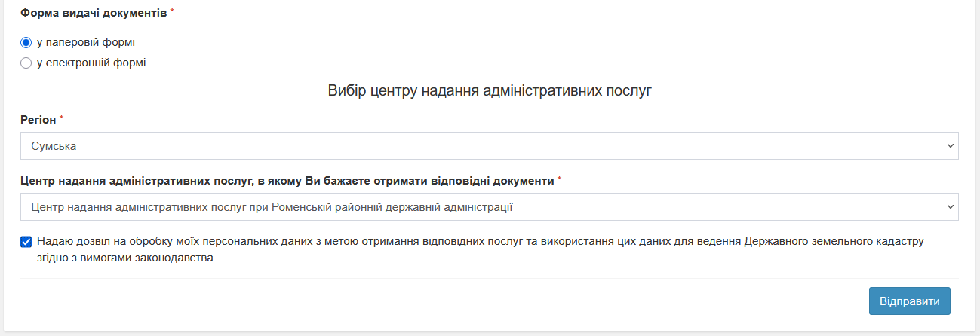Toggle the personal data consent checkbox
This screenshot has width=980, height=336.
coord(26,242)
